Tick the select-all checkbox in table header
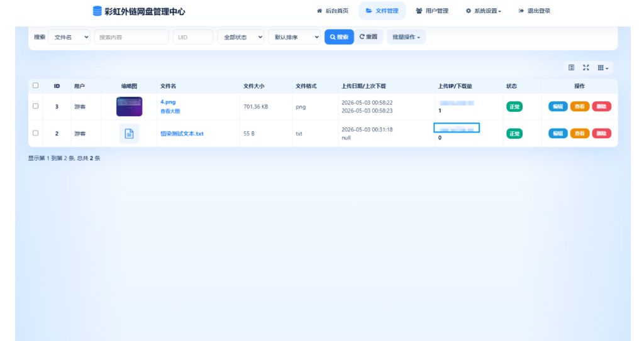This screenshot has width=644, height=341. [35, 85]
